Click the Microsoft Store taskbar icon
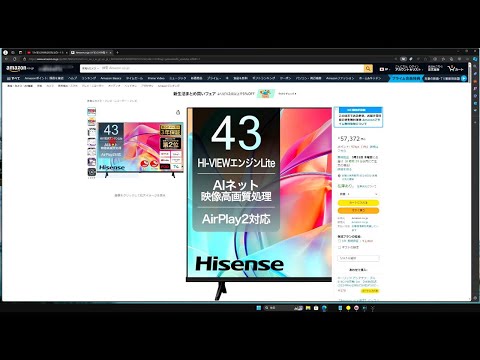The image size is (480, 360). point(316,308)
